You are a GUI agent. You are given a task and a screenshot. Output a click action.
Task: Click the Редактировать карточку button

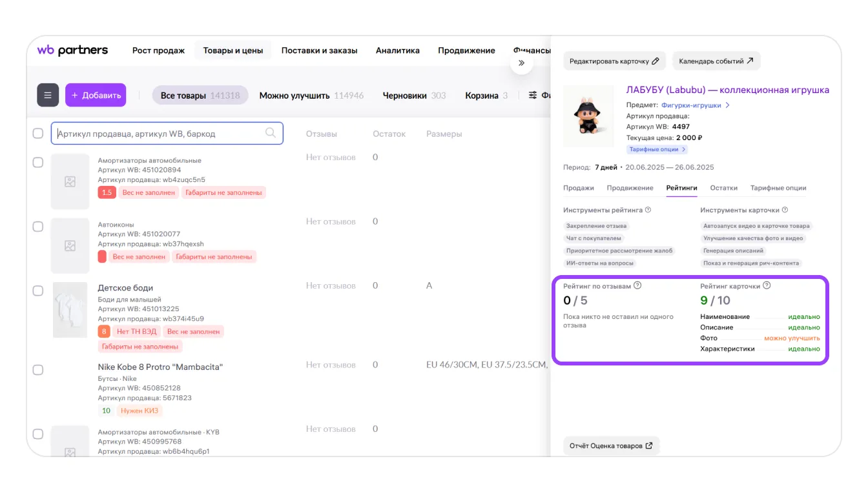(614, 61)
